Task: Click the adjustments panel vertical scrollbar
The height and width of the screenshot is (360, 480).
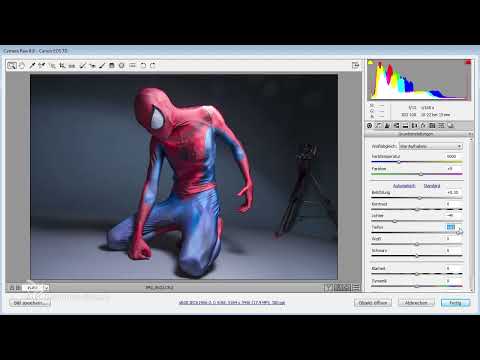Action: (x=471, y=215)
